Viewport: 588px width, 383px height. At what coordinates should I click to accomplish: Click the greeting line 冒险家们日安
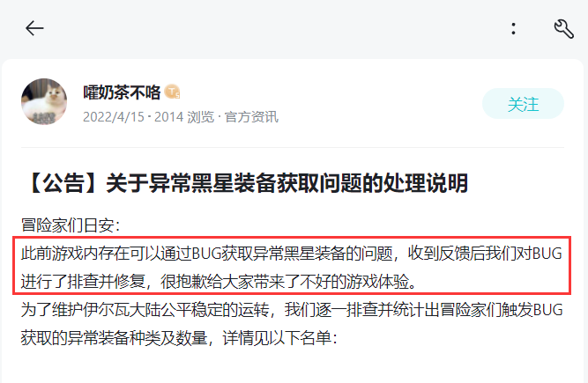pyautogui.click(x=71, y=225)
